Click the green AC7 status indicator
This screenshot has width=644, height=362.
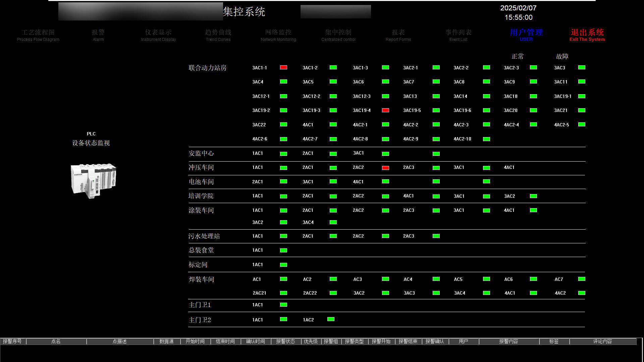[x=582, y=279]
